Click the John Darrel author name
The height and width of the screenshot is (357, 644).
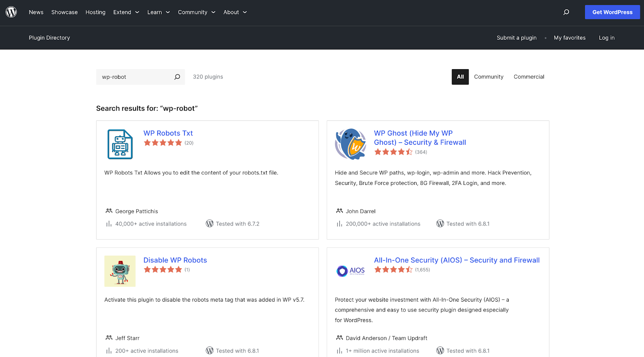[x=361, y=211]
